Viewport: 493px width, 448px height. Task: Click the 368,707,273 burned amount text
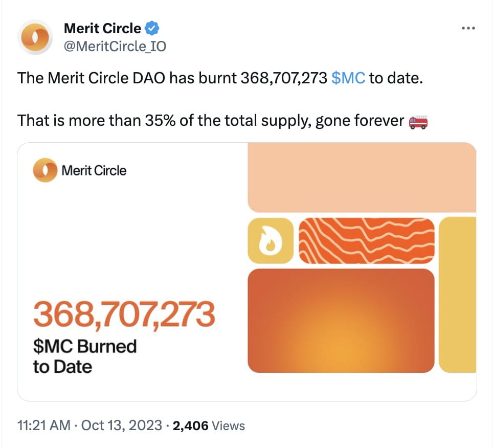pos(124,315)
